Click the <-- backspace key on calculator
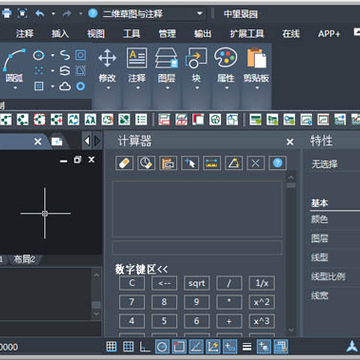The height and width of the screenshot is (360, 360). [x=164, y=283]
